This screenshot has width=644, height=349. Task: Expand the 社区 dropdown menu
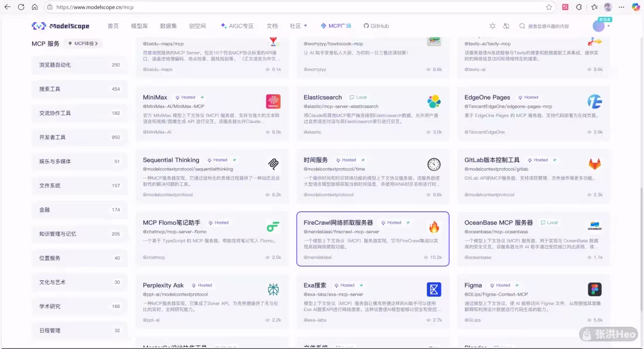(299, 26)
